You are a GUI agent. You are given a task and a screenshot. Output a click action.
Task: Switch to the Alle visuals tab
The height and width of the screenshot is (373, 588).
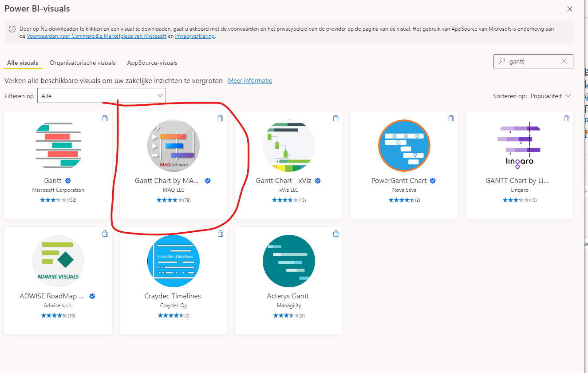click(23, 63)
